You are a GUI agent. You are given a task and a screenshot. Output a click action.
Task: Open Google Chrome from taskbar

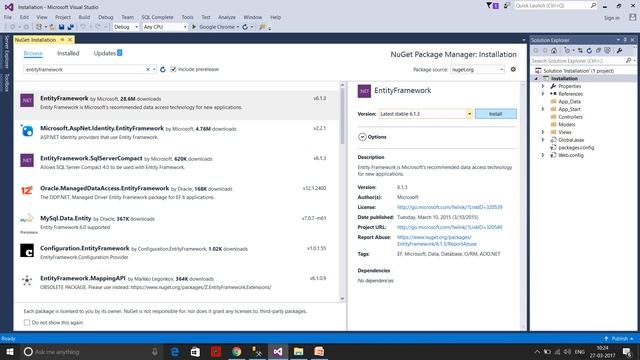point(236,351)
